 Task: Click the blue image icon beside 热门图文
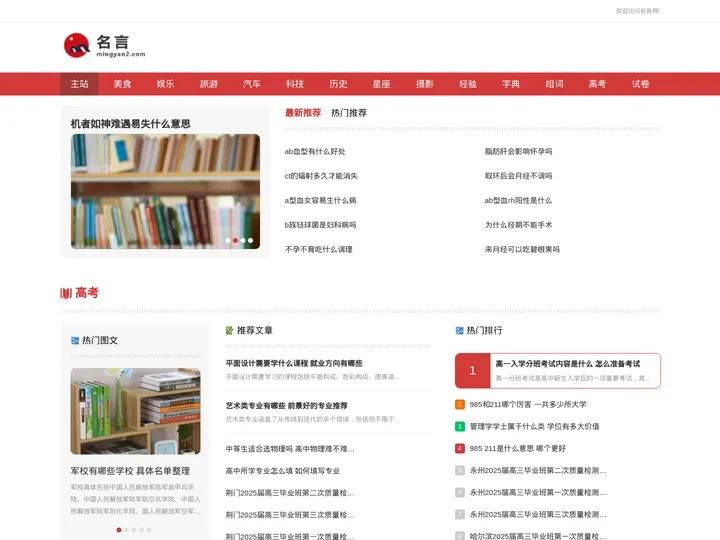75,341
